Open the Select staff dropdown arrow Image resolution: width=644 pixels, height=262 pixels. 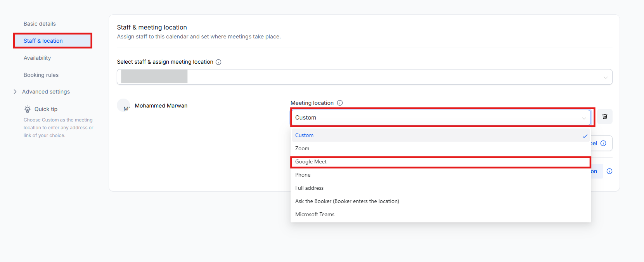click(605, 77)
